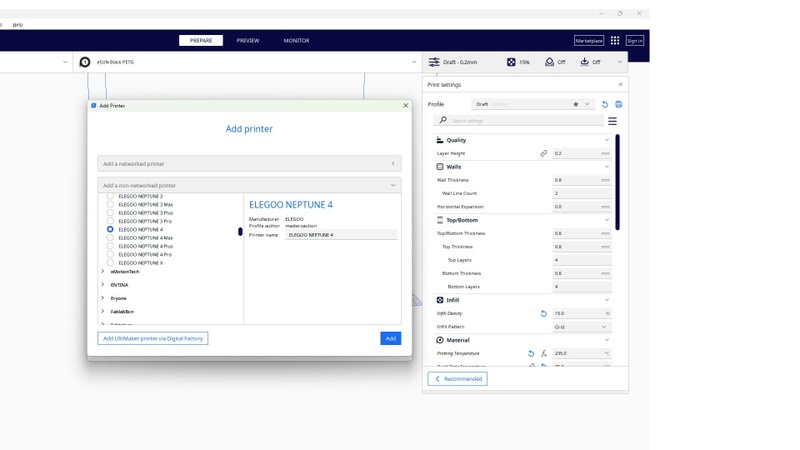The height and width of the screenshot is (450, 800).
Task: Expand the Eryone manufacturer group
Action: pyautogui.click(x=103, y=298)
